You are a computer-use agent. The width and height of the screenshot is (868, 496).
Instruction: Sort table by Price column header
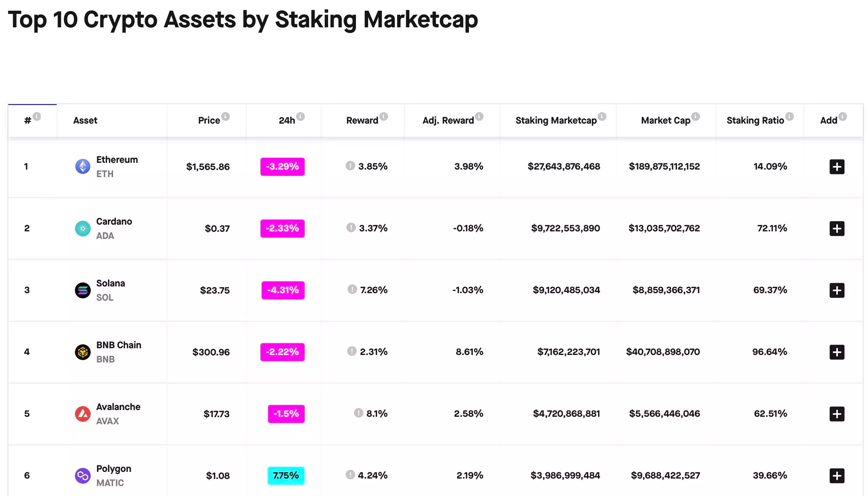point(209,120)
